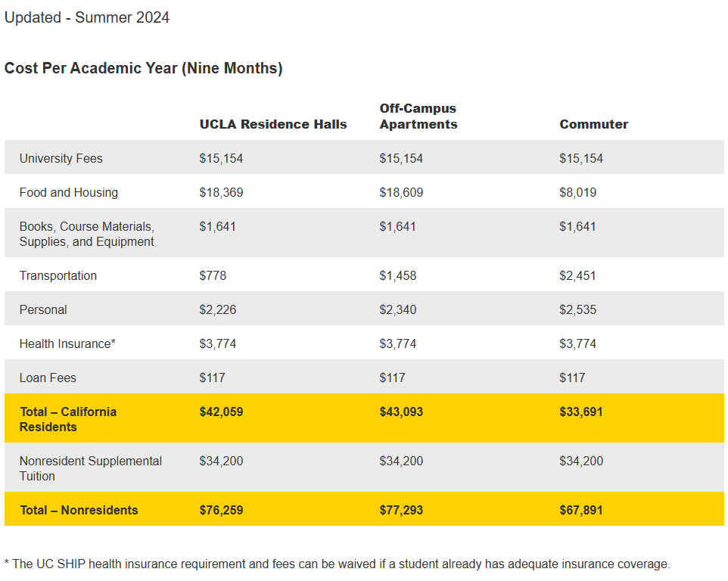Select the $42,059 California residents total
The width and height of the screenshot is (728, 581).
[x=221, y=412]
